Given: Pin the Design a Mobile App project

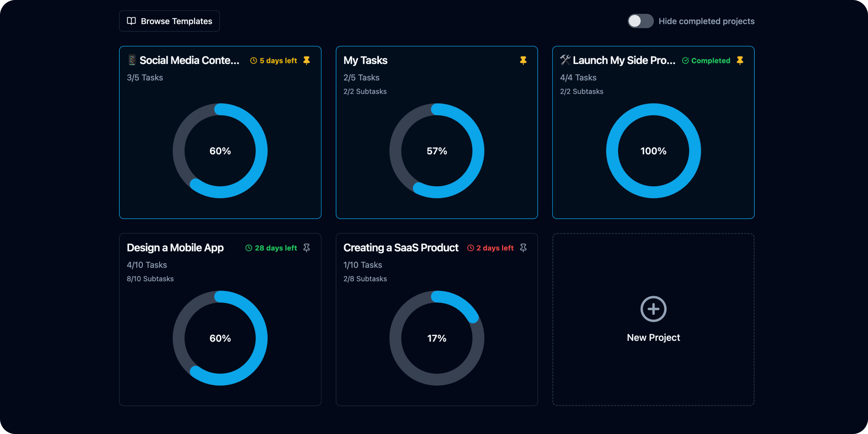Looking at the screenshot, I should pyautogui.click(x=306, y=248).
